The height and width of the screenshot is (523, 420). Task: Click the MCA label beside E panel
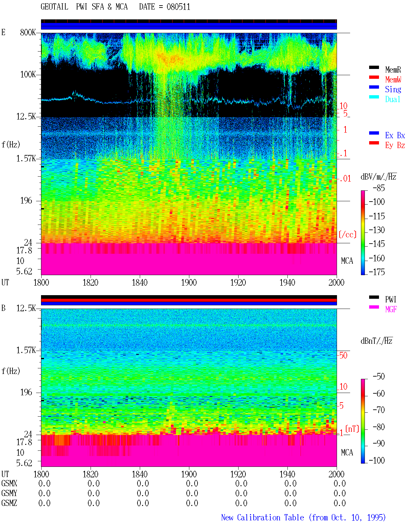347,261
